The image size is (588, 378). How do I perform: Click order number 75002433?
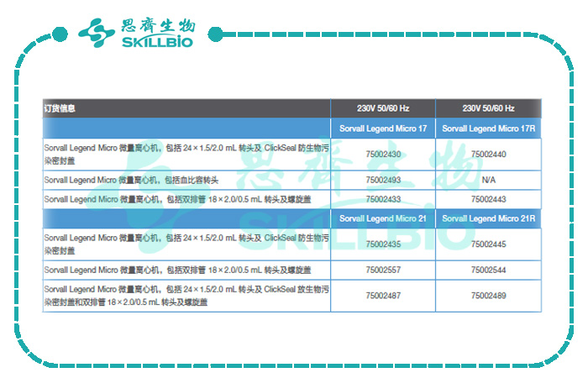[x=383, y=199]
